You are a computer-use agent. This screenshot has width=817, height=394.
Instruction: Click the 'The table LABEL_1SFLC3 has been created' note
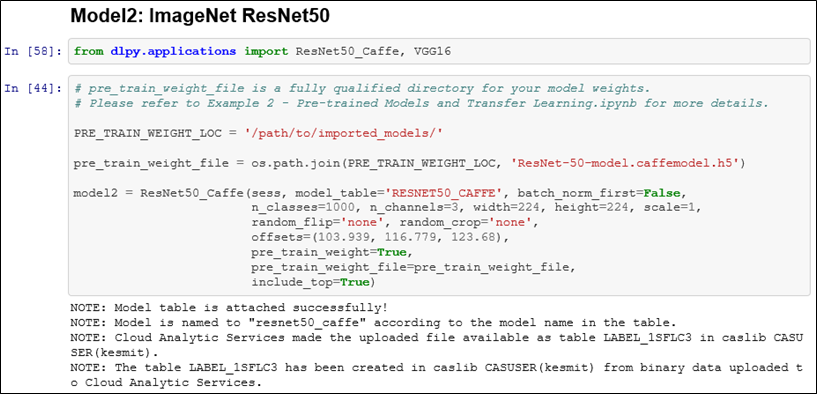pyautogui.click(x=436, y=375)
